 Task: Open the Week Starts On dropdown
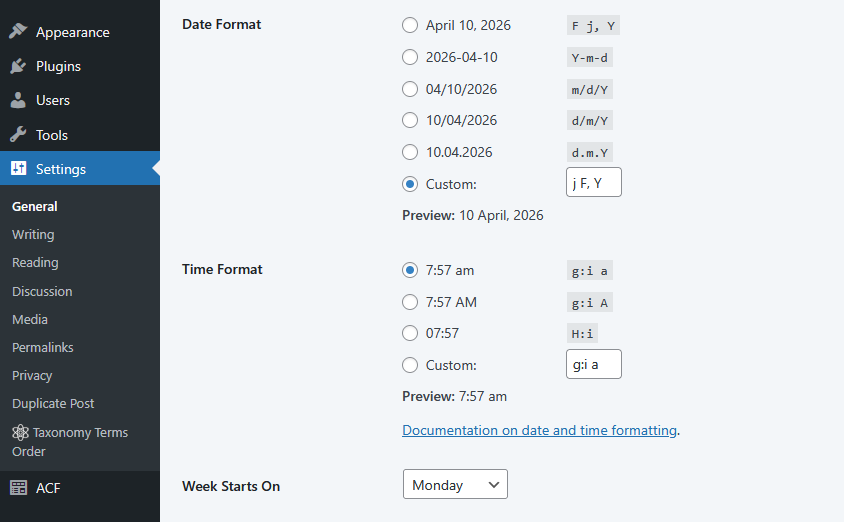(x=455, y=485)
